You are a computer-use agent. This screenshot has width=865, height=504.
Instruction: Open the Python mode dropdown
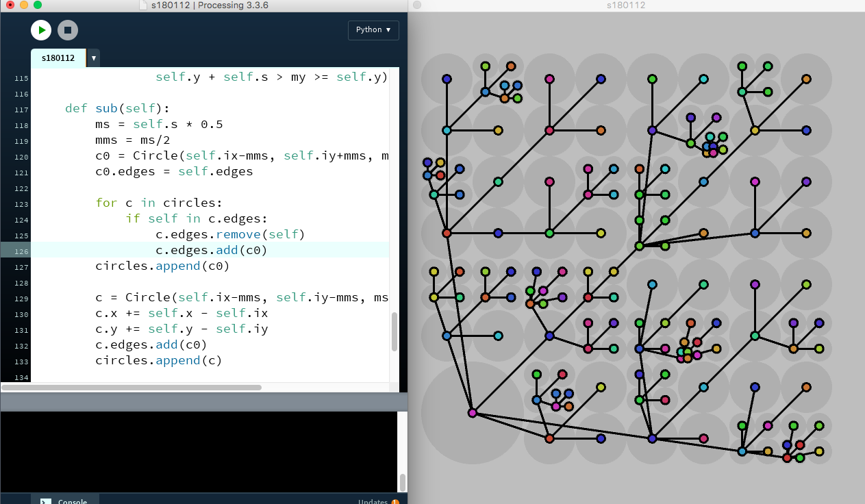click(x=373, y=30)
